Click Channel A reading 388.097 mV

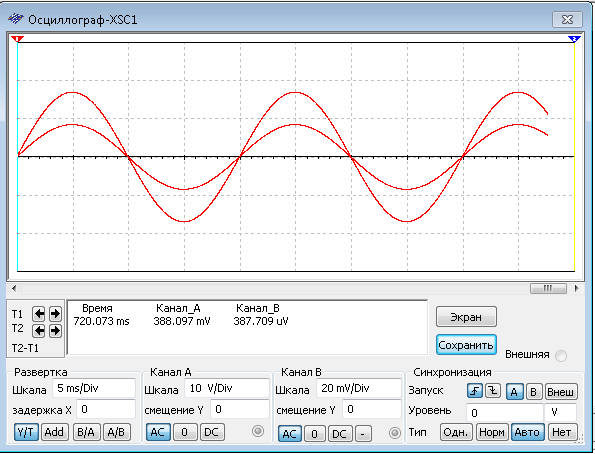coord(182,322)
